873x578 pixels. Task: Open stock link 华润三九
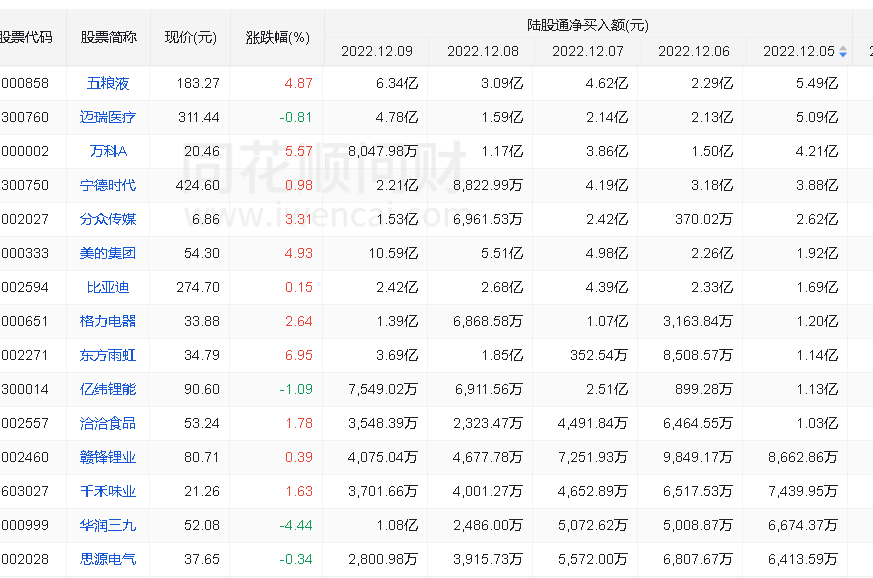108,525
